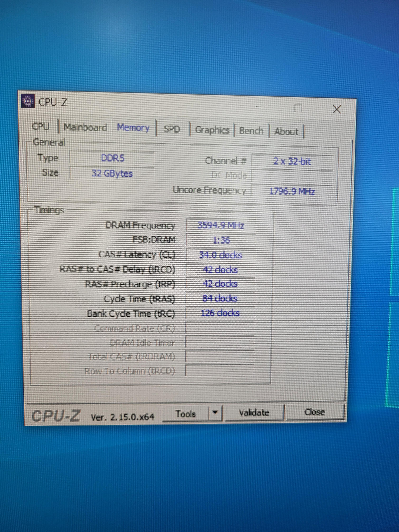Click the 126 clocks tRC value
399x532 pixels.
click(x=220, y=313)
